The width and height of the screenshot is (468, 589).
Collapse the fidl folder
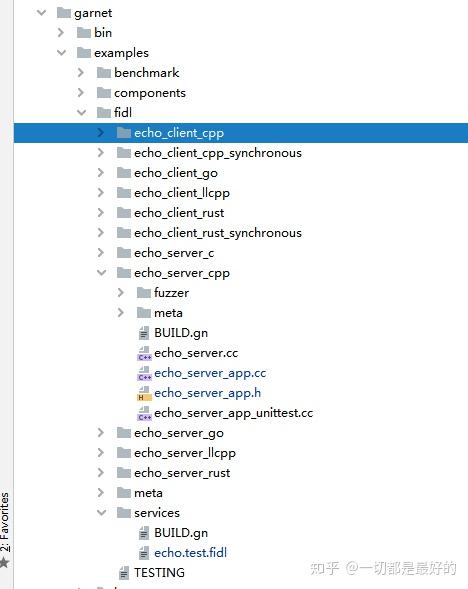tap(81, 112)
